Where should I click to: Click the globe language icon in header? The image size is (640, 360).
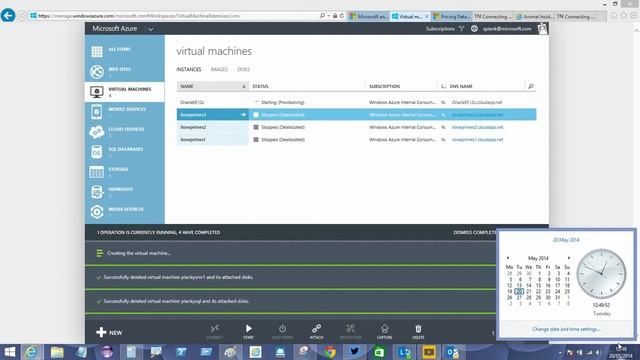pyautogui.click(x=474, y=29)
